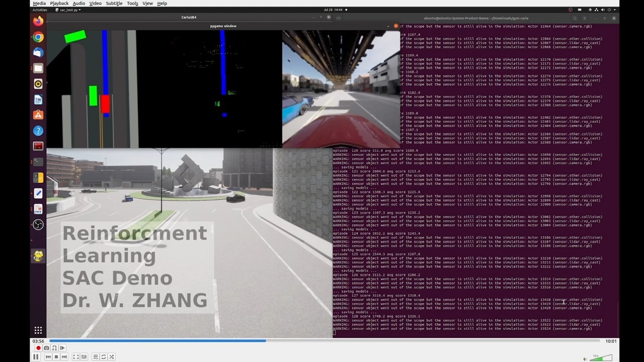Click the red recording indicator in top bar
This screenshot has width=644, height=362.
click(x=571, y=10)
